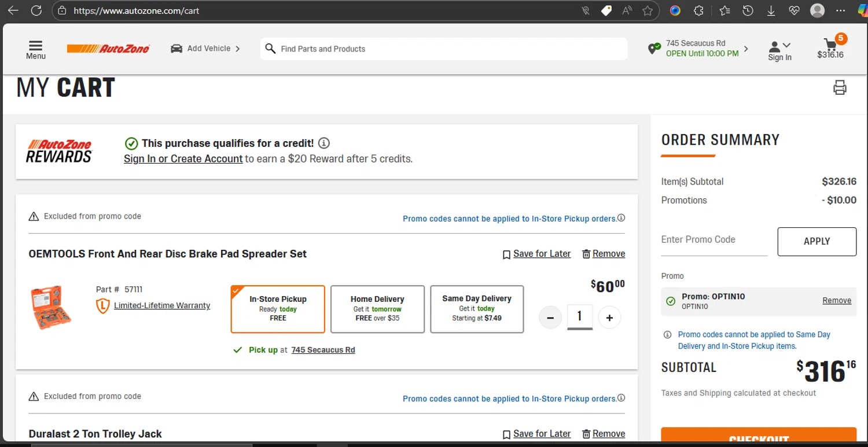Open browser downloads icon

[x=771, y=10]
